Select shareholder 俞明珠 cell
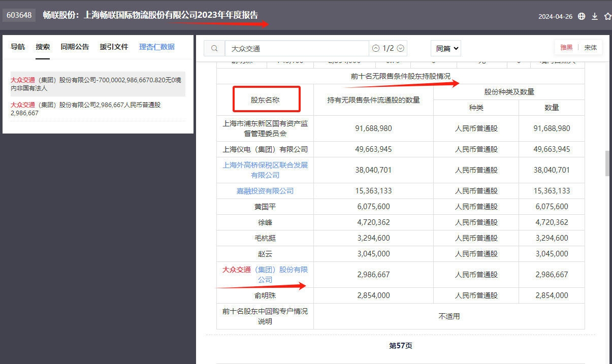 click(x=265, y=295)
